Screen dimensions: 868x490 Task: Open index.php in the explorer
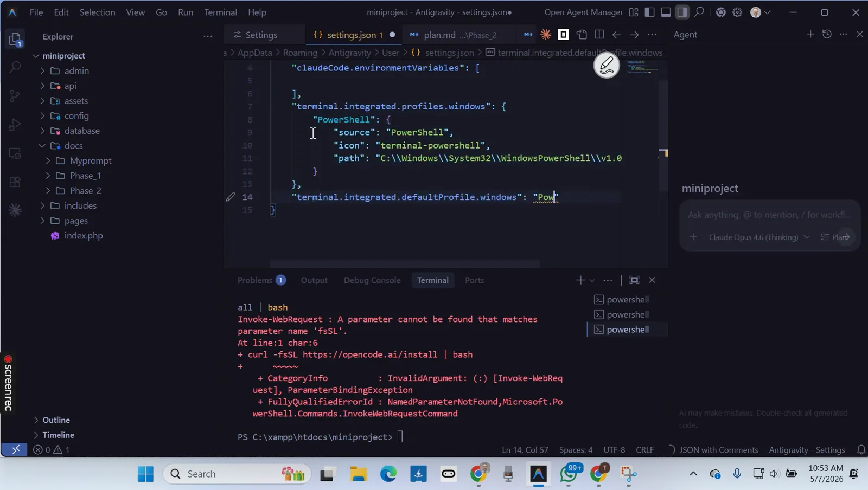click(84, 236)
